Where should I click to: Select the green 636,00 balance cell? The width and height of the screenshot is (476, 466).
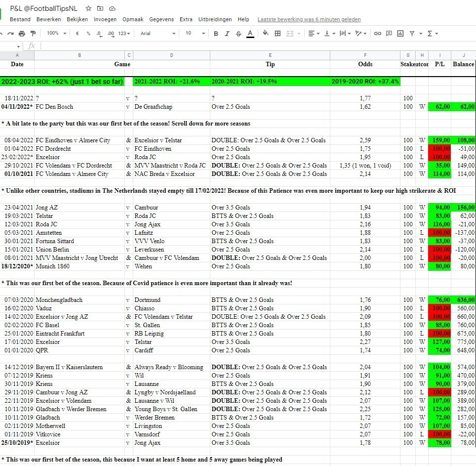[464, 300]
